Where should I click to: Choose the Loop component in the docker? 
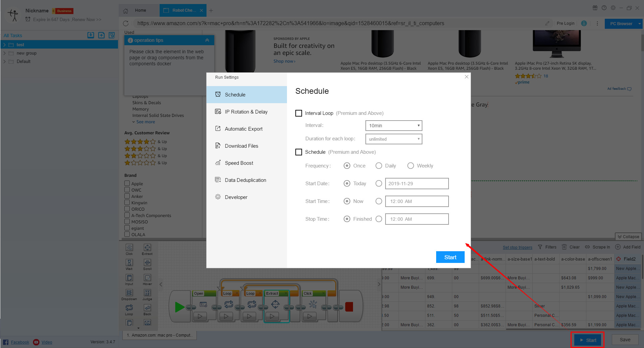(129, 308)
